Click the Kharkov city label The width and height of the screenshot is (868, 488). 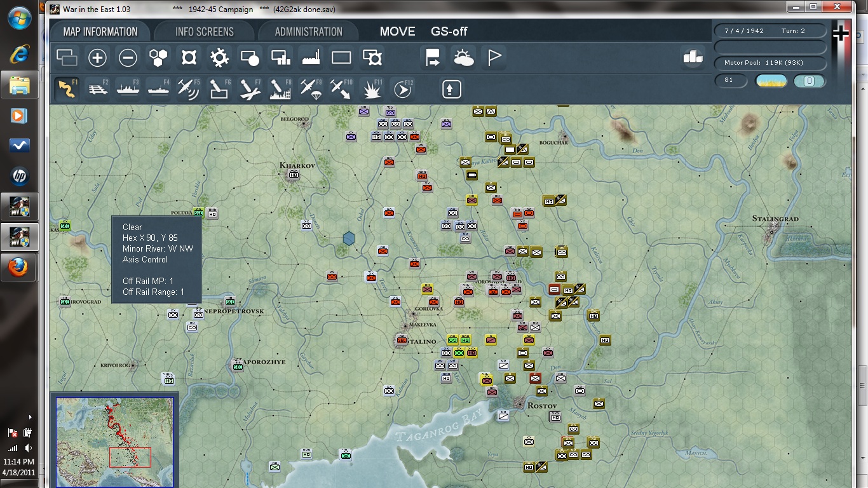(x=297, y=165)
